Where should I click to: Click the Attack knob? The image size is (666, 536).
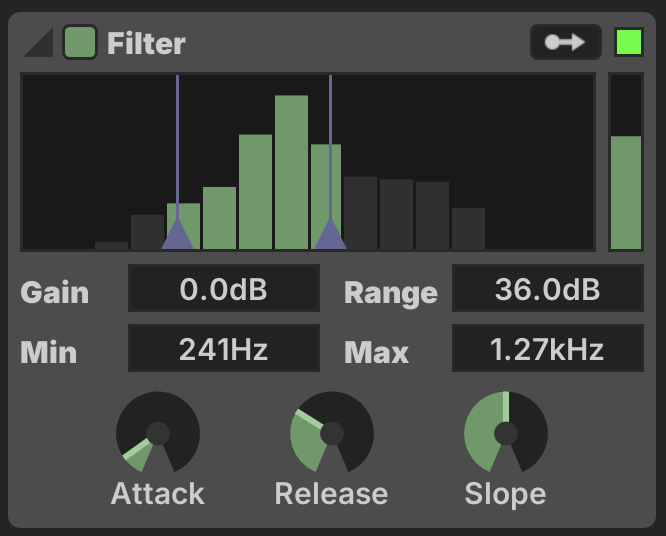point(158,433)
